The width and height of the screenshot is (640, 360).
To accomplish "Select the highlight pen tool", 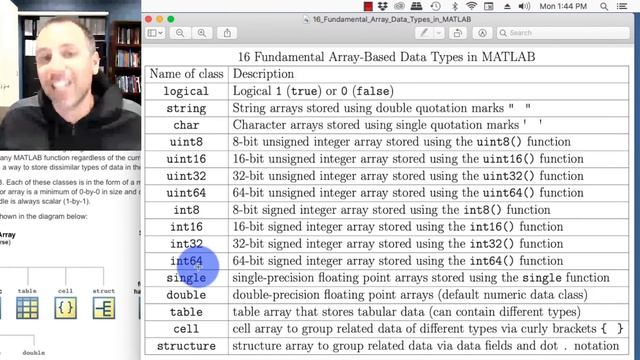I will coord(424,33).
